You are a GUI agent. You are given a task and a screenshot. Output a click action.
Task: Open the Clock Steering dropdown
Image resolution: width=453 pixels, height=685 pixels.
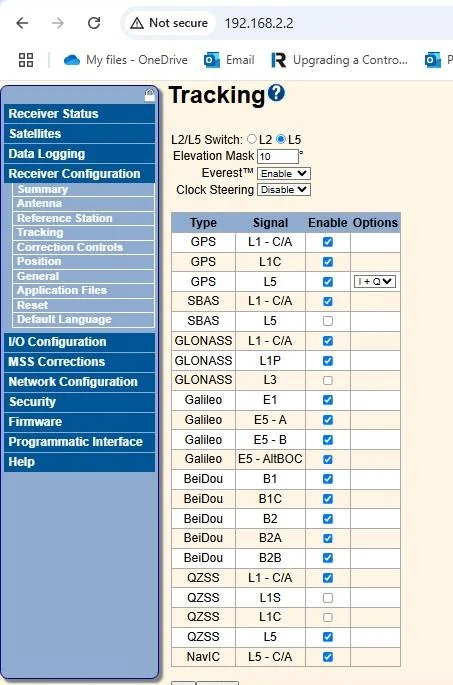pyautogui.click(x=284, y=190)
